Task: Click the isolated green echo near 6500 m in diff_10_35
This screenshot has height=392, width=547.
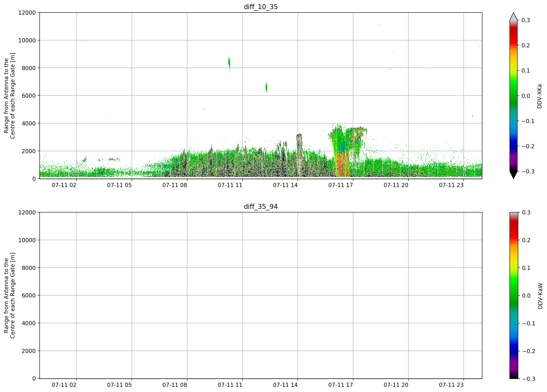Action: 266,87
